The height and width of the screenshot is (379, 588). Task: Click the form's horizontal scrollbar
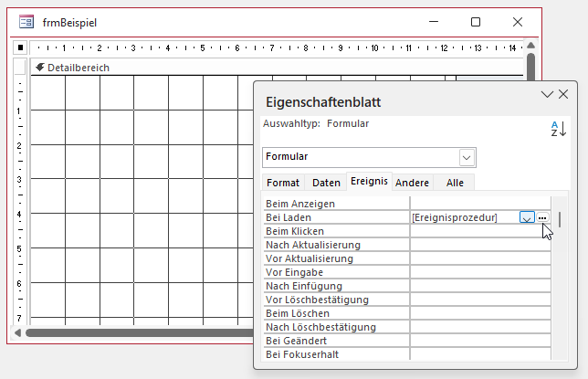tap(137, 332)
